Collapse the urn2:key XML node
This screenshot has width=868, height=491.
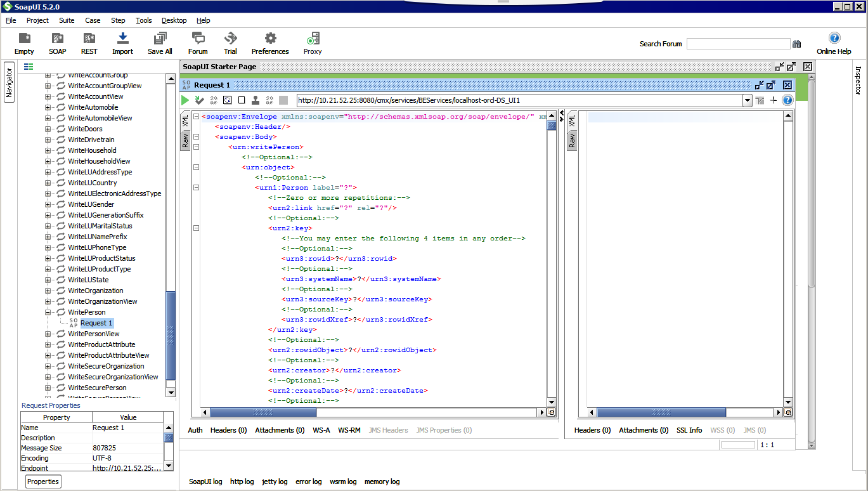pos(197,228)
